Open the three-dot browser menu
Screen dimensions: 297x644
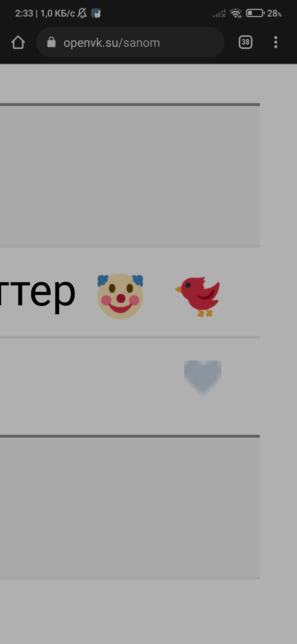point(276,42)
